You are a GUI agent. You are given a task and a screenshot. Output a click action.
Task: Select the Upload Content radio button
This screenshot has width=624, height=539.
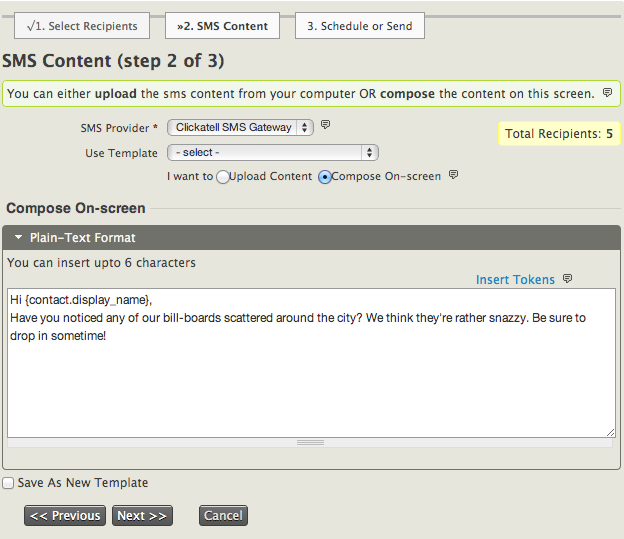point(222,177)
